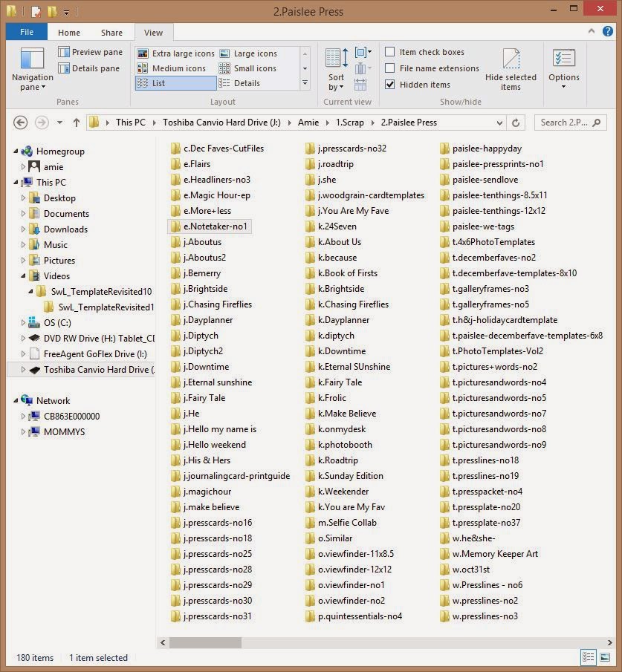Screen dimensions: 622x672
Task: Go up one folder with Up arrow
Action: click(77, 123)
